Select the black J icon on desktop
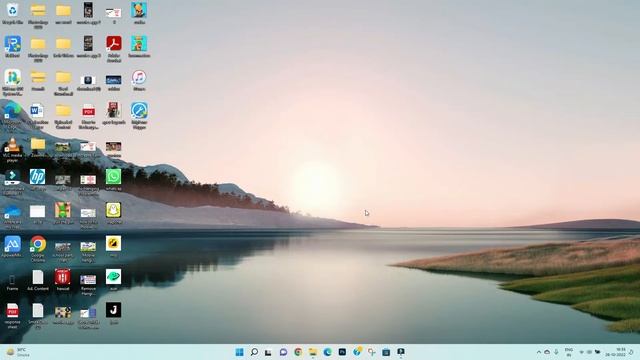Viewport: 640px width, 360px height. tap(113, 313)
